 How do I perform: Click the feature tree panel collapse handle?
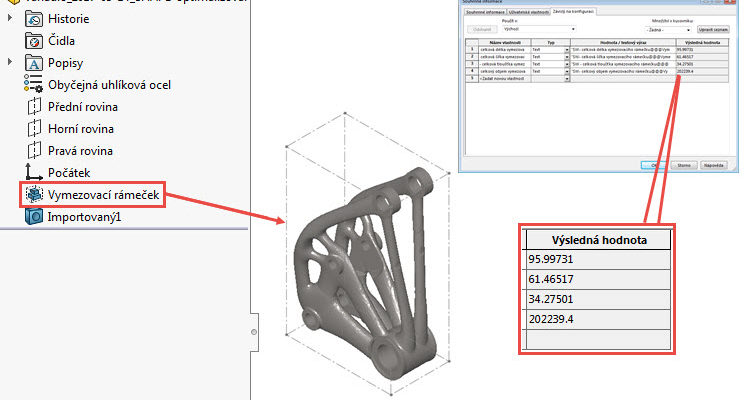pyautogui.click(x=254, y=332)
